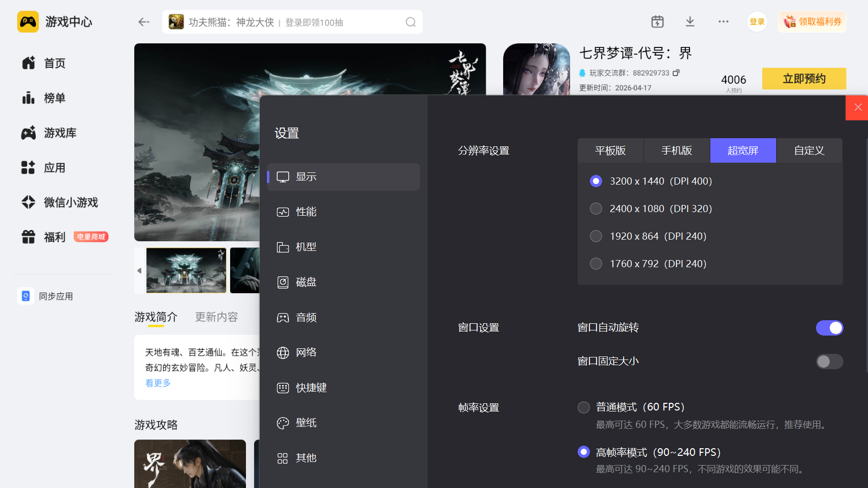This screenshot has height=488, width=868.
Task: Click the 电量商城 badge
Action: 91,237
